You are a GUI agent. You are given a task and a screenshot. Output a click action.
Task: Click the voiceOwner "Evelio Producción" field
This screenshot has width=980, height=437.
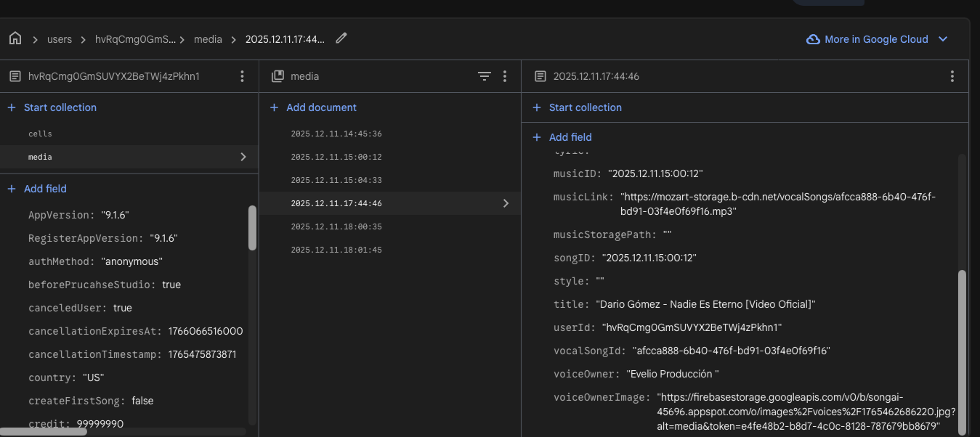pyautogui.click(x=636, y=374)
